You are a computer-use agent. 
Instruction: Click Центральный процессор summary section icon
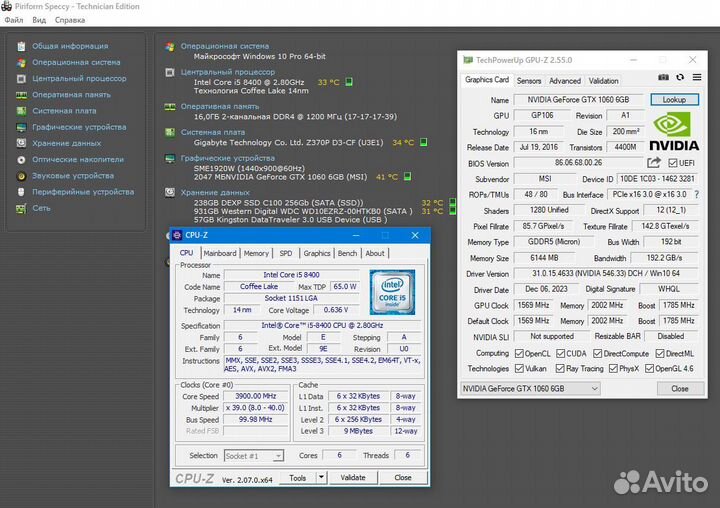coord(170,73)
